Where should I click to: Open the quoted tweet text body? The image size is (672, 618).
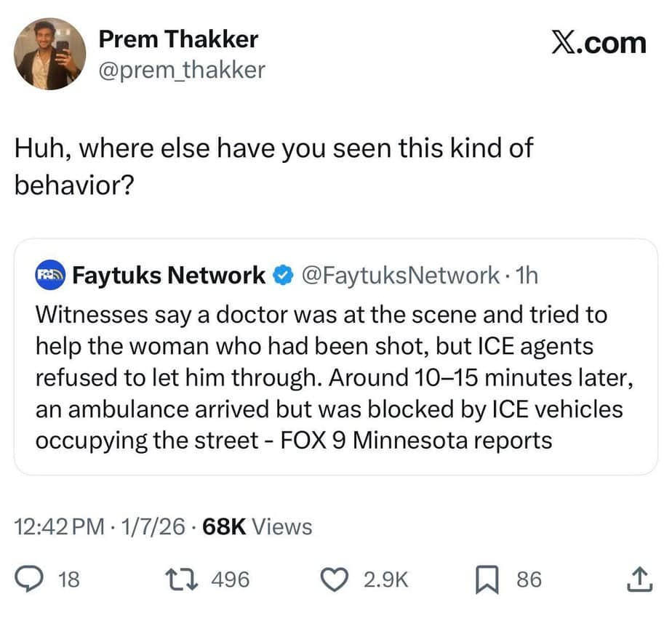click(329, 377)
